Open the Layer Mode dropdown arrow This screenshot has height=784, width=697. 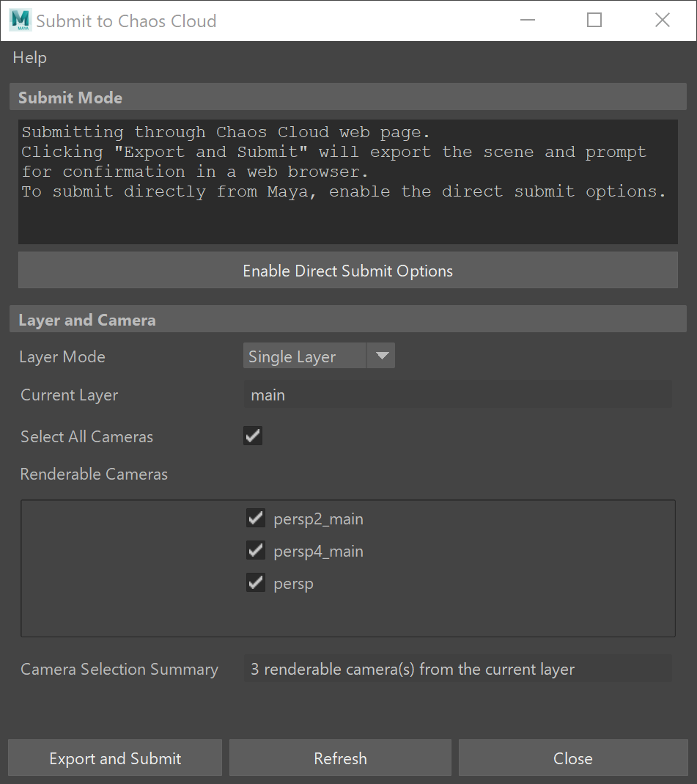[x=382, y=356]
